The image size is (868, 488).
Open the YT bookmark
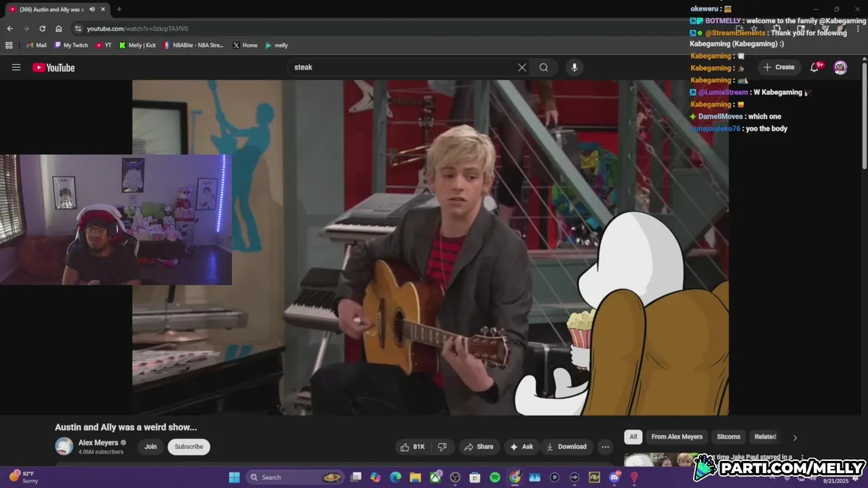click(x=104, y=45)
